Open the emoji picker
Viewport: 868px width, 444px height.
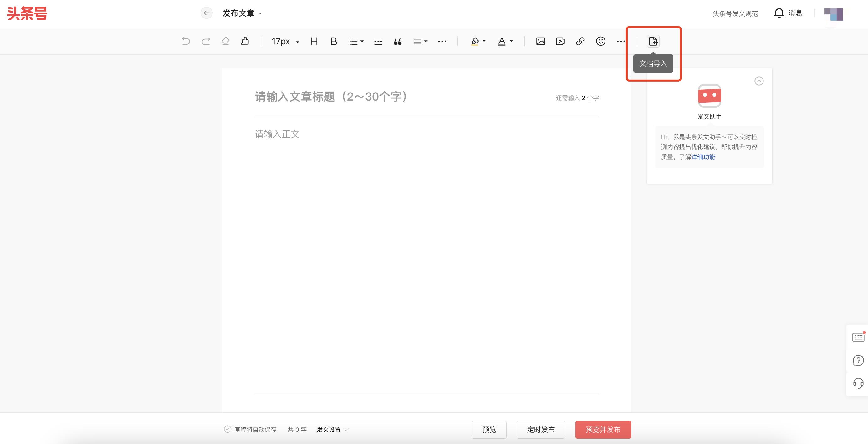[600, 41]
